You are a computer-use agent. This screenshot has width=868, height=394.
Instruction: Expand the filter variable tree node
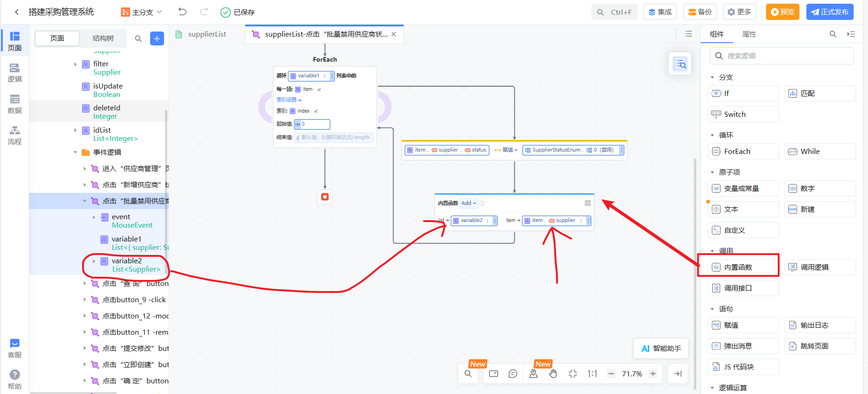[x=76, y=64]
